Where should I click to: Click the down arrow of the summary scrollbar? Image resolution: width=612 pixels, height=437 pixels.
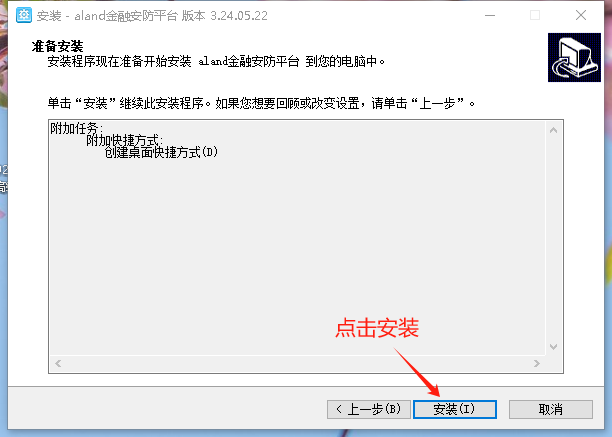pyautogui.click(x=553, y=346)
